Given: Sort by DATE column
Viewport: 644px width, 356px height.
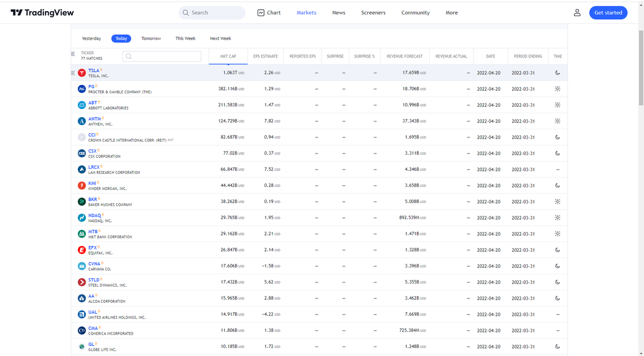Looking at the screenshot, I should point(491,56).
